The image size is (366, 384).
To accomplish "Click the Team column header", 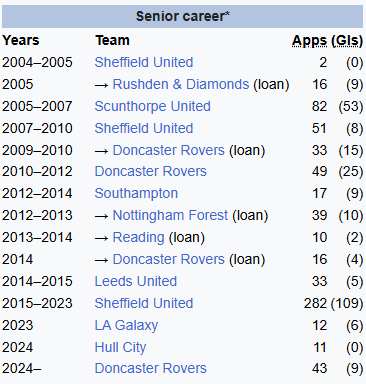I will (x=112, y=40).
